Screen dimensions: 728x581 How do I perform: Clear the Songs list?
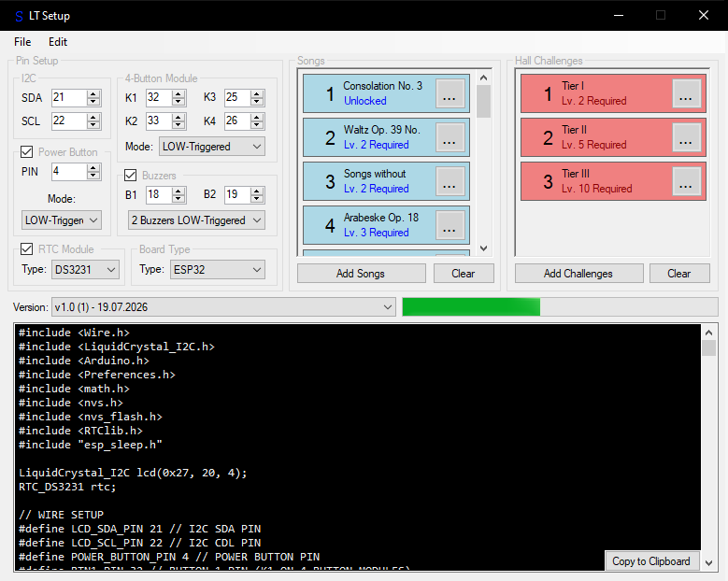[464, 274]
